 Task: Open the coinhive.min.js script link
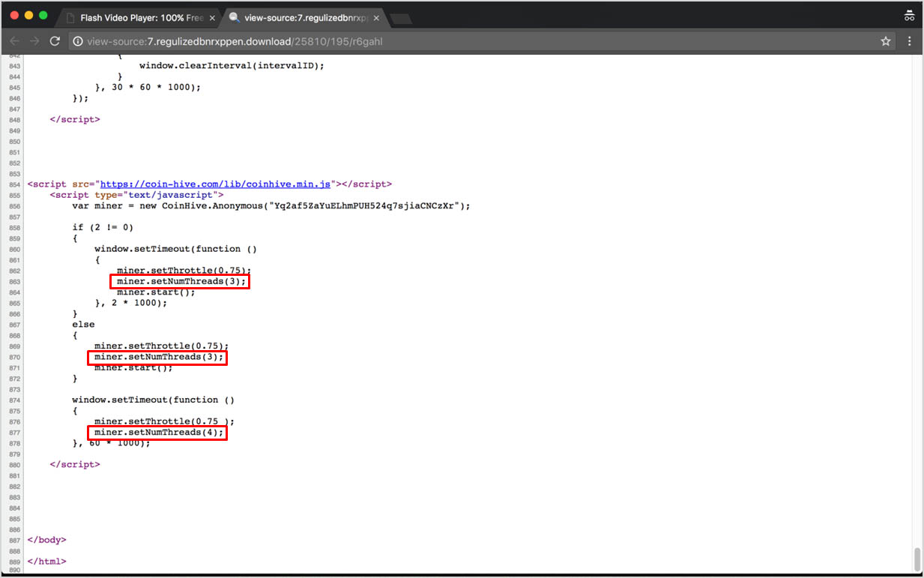click(x=216, y=184)
